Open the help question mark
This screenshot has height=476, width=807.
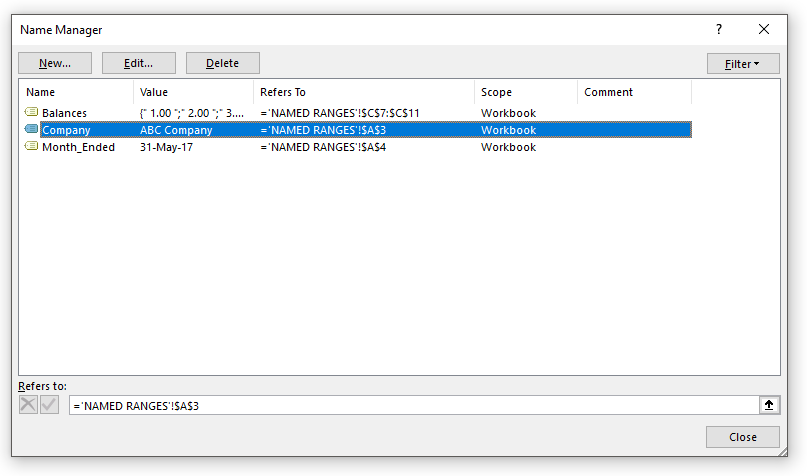coord(719,29)
